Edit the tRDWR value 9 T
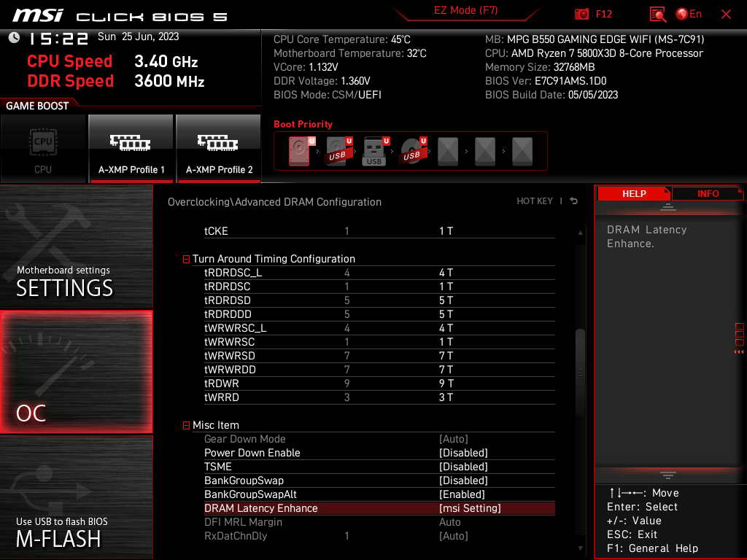 point(446,383)
